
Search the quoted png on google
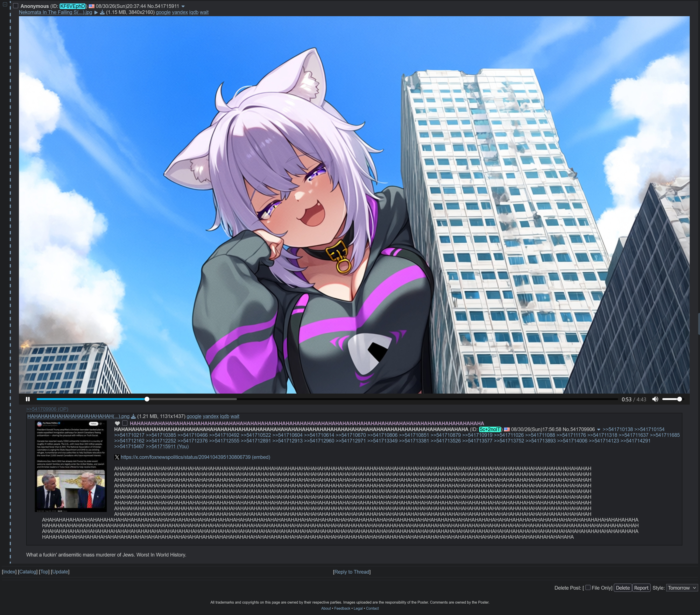click(x=194, y=416)
